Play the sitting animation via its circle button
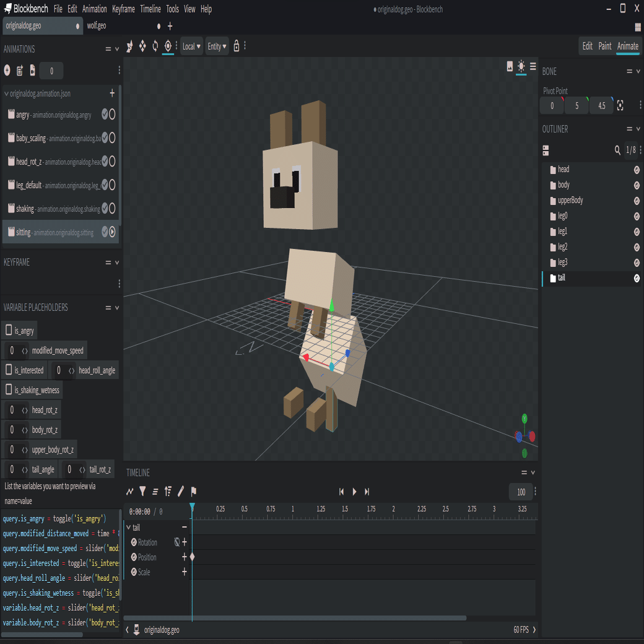Viewport: 644px width, 644px height. [112, 232]
